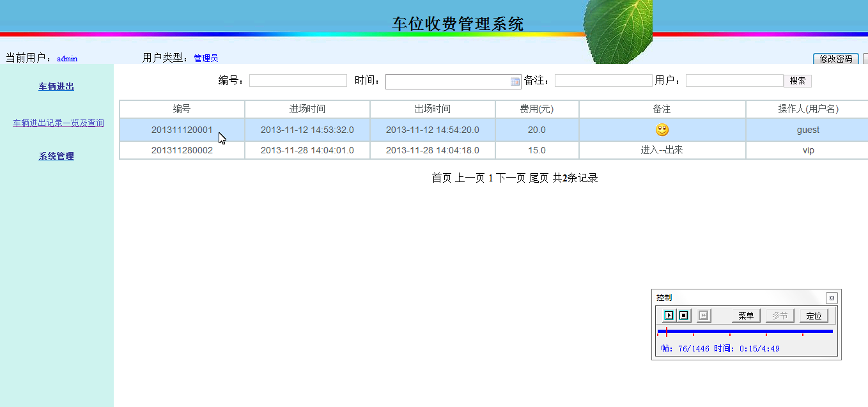868x407 pixels.
Task: Click the 编号 column header
Action: click(182, 109)
